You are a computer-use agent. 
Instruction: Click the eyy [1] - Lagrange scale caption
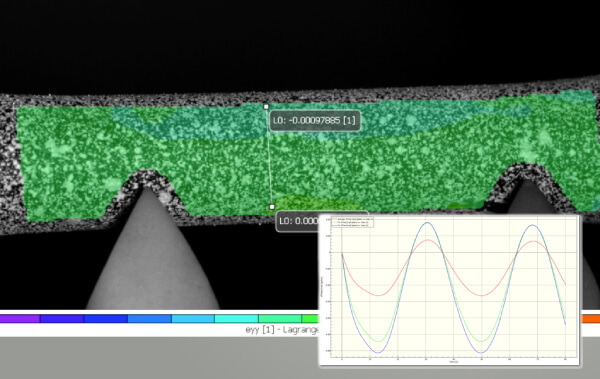tap(282, 330)
